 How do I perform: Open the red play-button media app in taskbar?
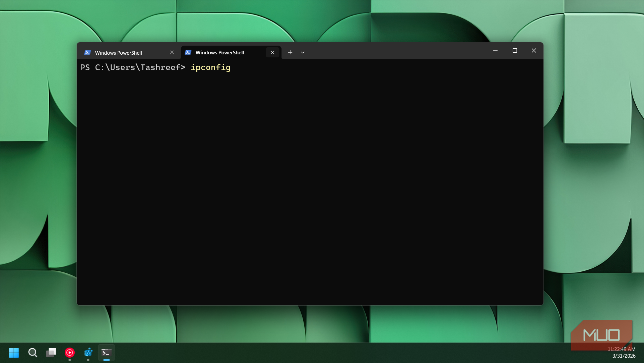70,353
